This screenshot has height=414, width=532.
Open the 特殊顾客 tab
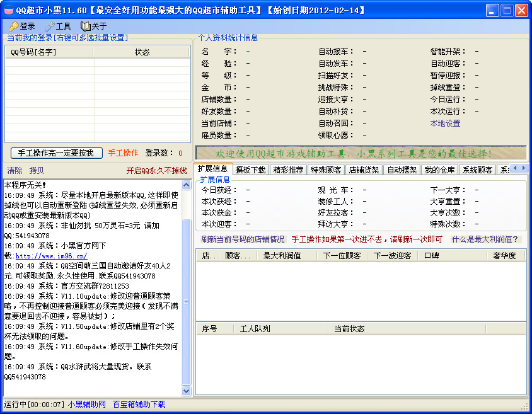[x=326, y=170]
